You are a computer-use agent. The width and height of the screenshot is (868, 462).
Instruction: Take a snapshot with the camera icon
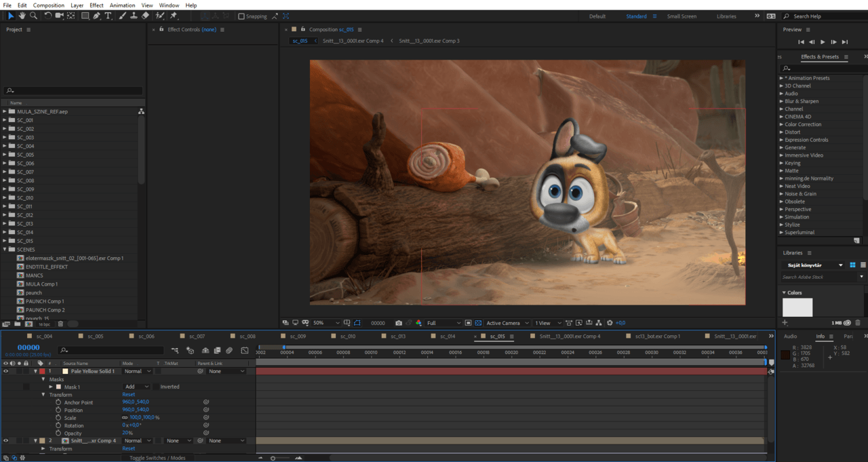399,323
